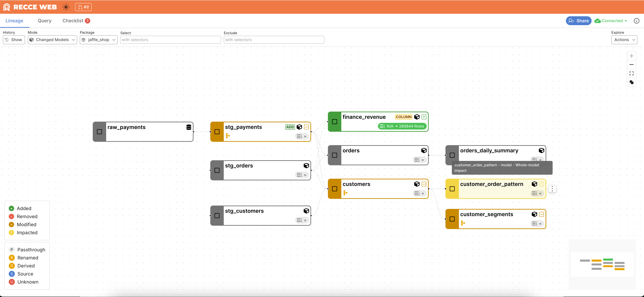Click the RECCE WEB logo
The image size is (644, 297).
(30, 7)
